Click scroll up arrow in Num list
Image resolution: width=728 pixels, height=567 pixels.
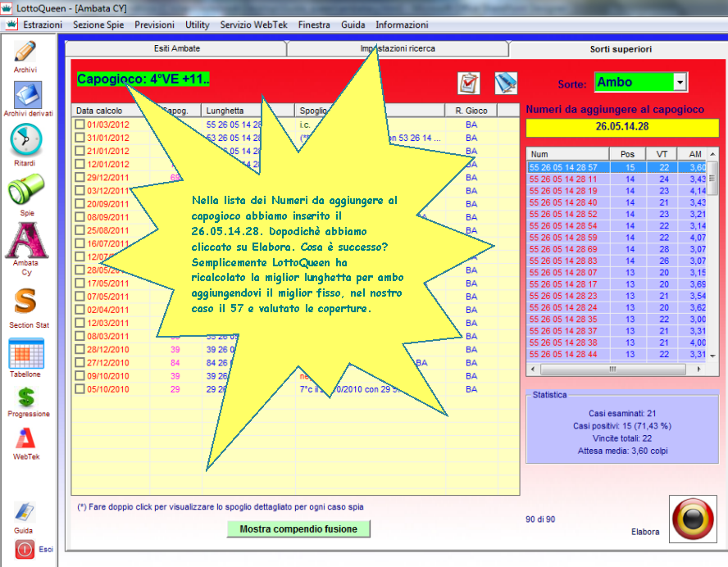(x=712, y=154)
